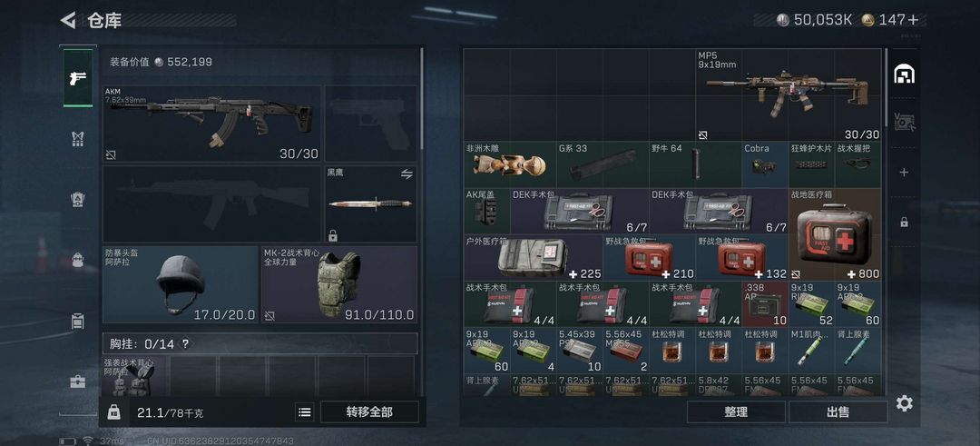This screenshot has width=980, height=446.
Task: Open settings gear at bottom right
Action: [904, 402]
